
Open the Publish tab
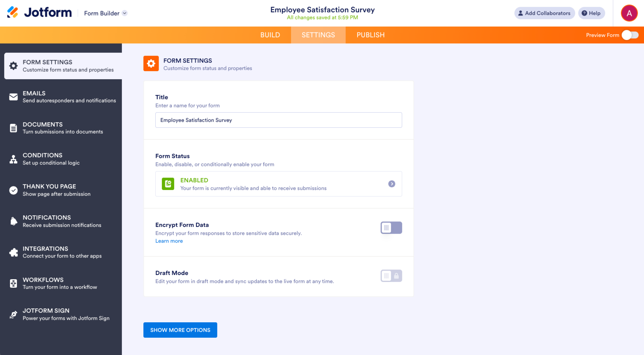[371, 35]
